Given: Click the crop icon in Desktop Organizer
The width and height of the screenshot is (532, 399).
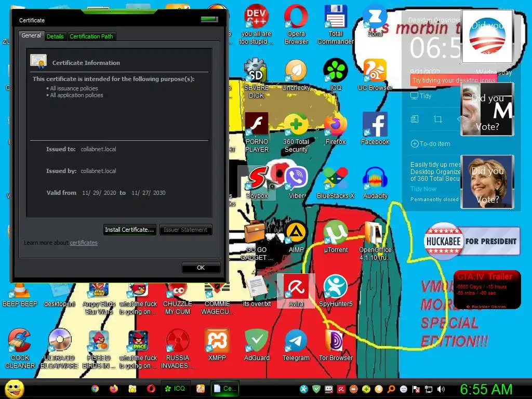Looking at the screenshot, I should (438, 119).
